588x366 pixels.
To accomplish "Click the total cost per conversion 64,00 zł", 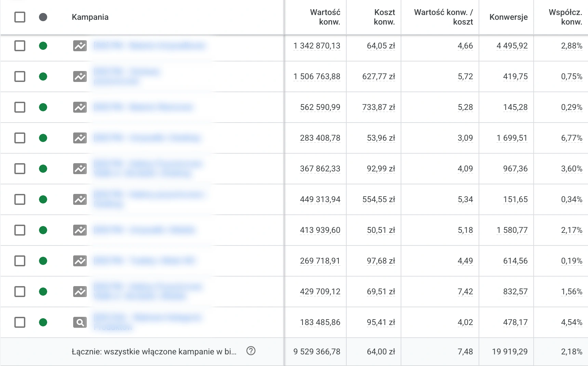I will (x=381, y=352).
